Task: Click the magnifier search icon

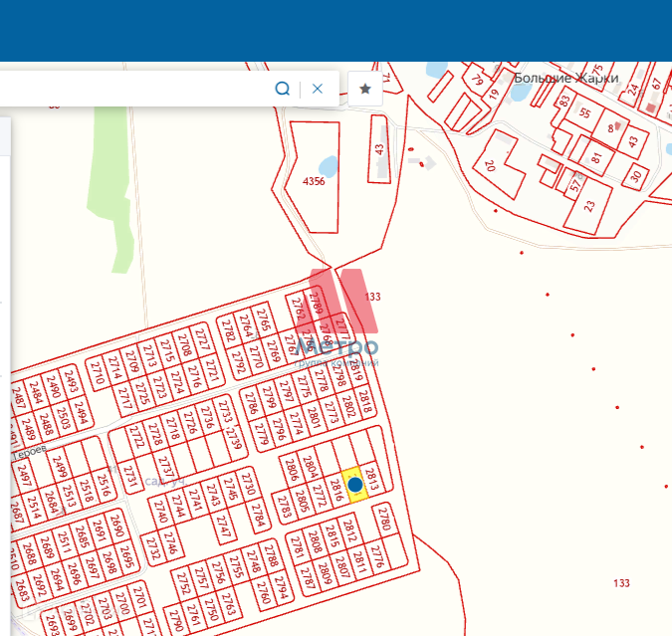Action: pos(282,89)
